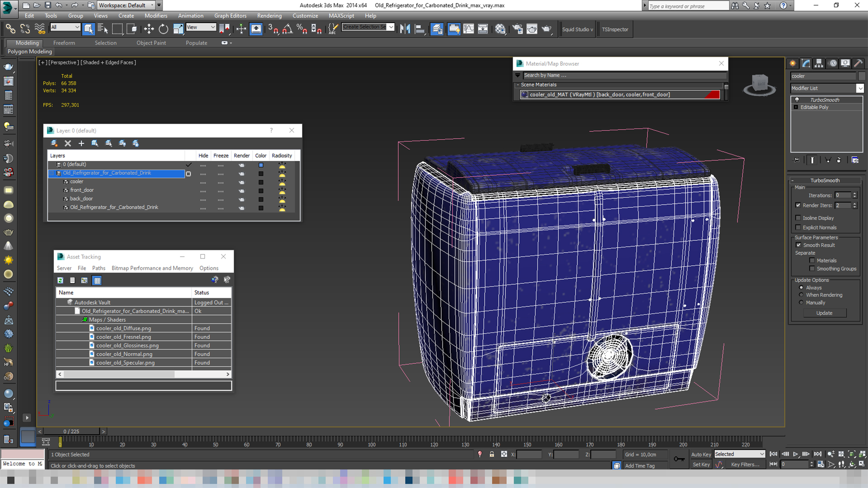Open the Utilities command panel tab
868x488 pixels.
click(858, 63)
